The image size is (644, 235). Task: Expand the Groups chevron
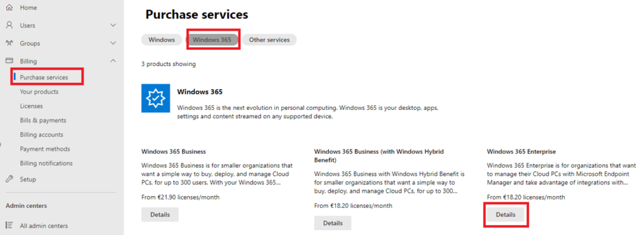point(113,43)
